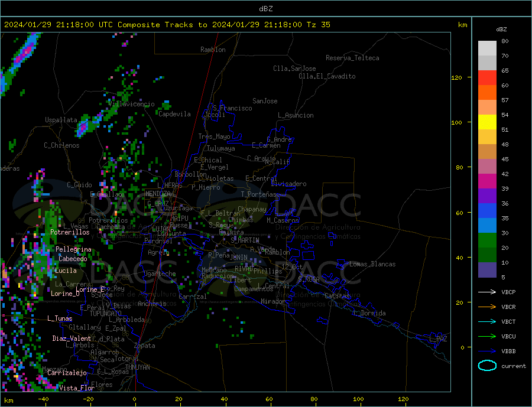Image resolution: width=532 pixels, height=407 pixels.
Task: Select the light orange 54-57 dBZ swatch
Action: pyautogui.click(x=487, y=107)
